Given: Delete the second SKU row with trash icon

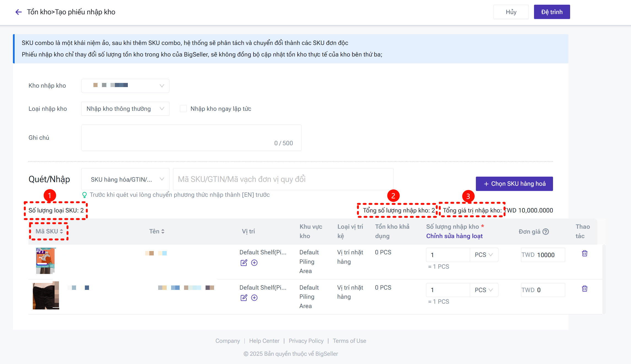Looking at the screenshot, I should click(584, 288).
